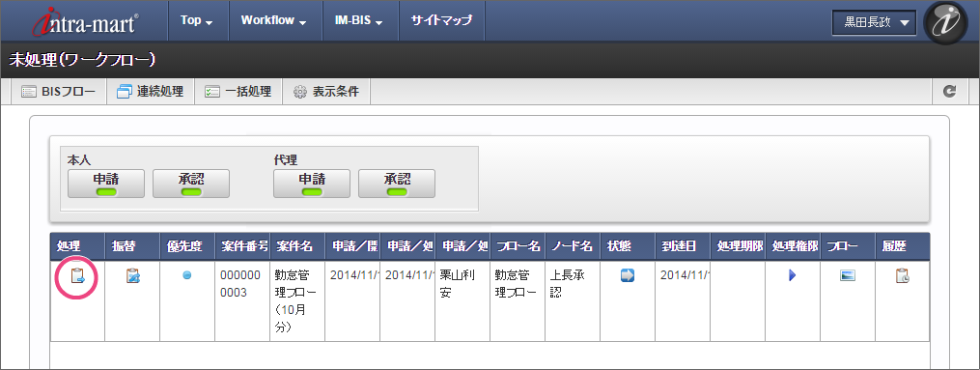
Task: Sort by the 優先度 column header
Action: coord(187,247)
